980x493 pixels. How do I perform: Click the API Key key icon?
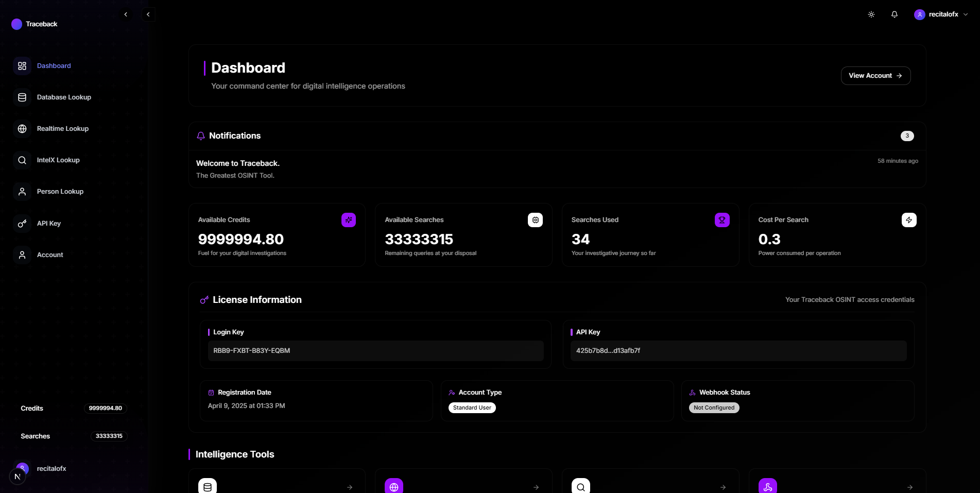point(22,224)
